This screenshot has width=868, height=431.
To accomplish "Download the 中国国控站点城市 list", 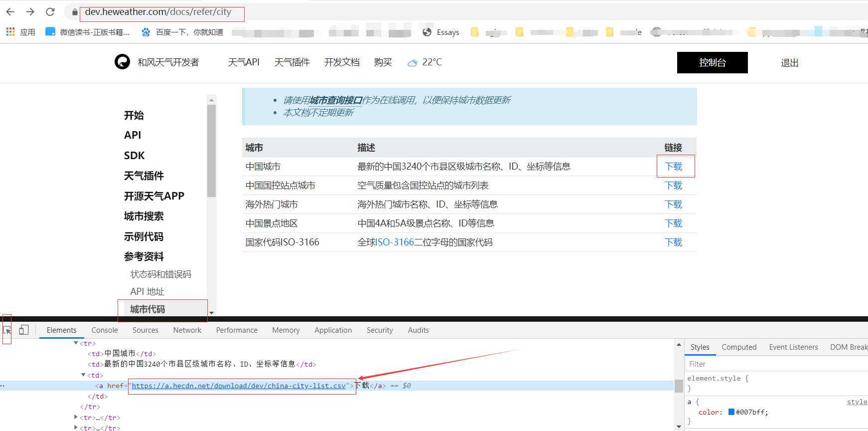I will coord(673,186).
